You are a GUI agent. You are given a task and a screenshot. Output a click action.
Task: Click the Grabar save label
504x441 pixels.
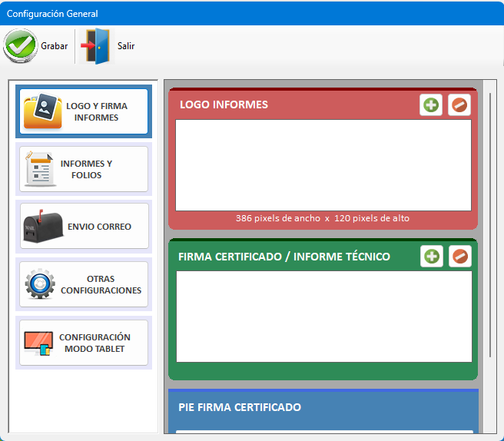55,46
